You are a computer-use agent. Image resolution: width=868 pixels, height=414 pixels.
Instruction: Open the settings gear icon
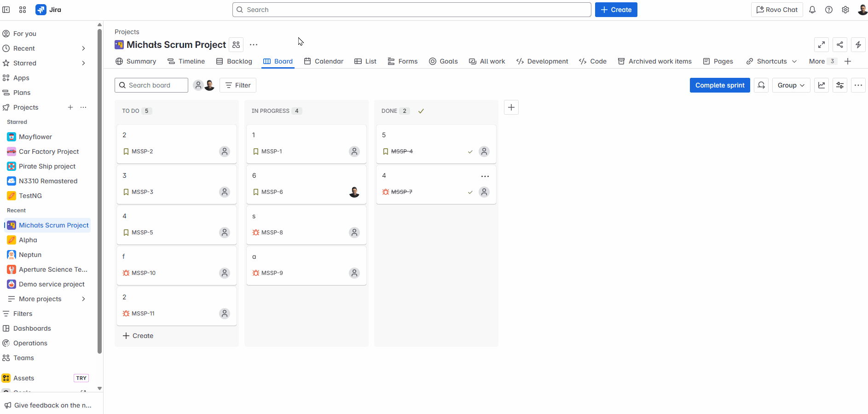pos(845,10)
